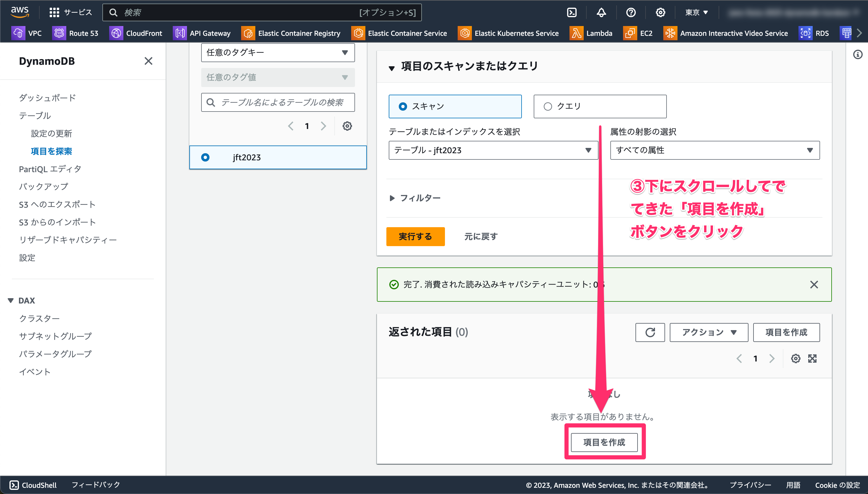Open the EC2 shortcut icon
Screen dimensions: 868x494
(x=630, y=33)
